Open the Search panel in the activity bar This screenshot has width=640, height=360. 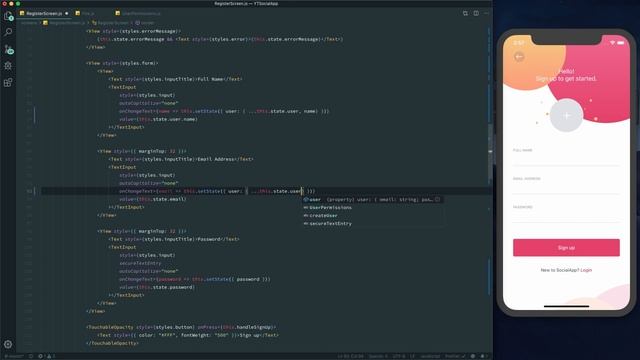coord(8,32)
